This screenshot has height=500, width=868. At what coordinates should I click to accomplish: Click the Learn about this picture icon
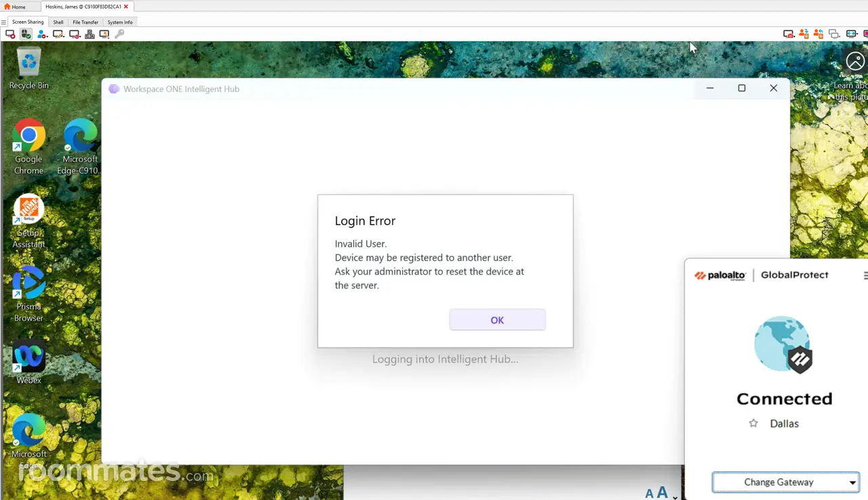pyautogui.click(x=855, y=62)
